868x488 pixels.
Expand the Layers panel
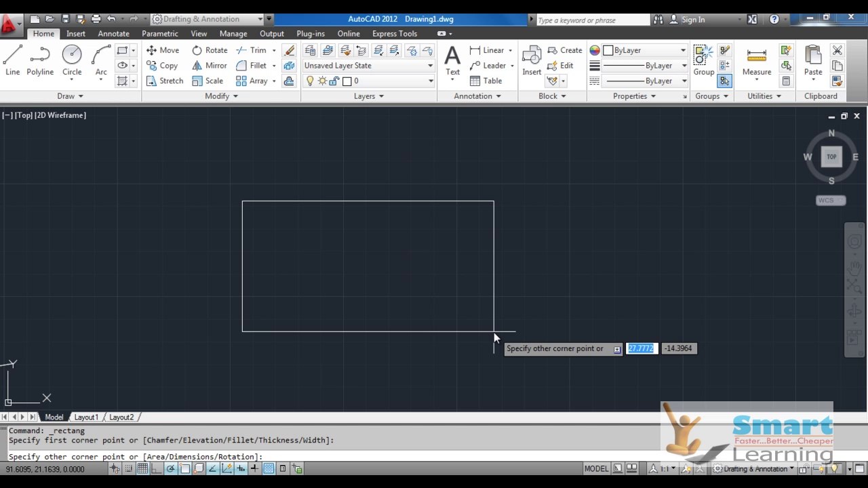[369, 96]
